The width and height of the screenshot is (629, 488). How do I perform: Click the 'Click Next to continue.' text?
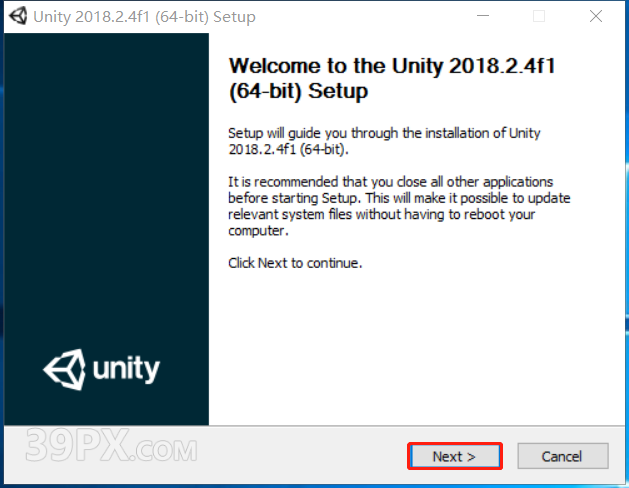coord(295,263)
